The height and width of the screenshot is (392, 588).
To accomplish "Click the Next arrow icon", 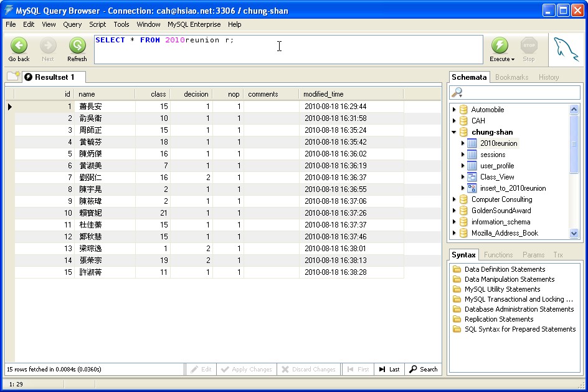I will pyautogui.click(x=47, y=45).
